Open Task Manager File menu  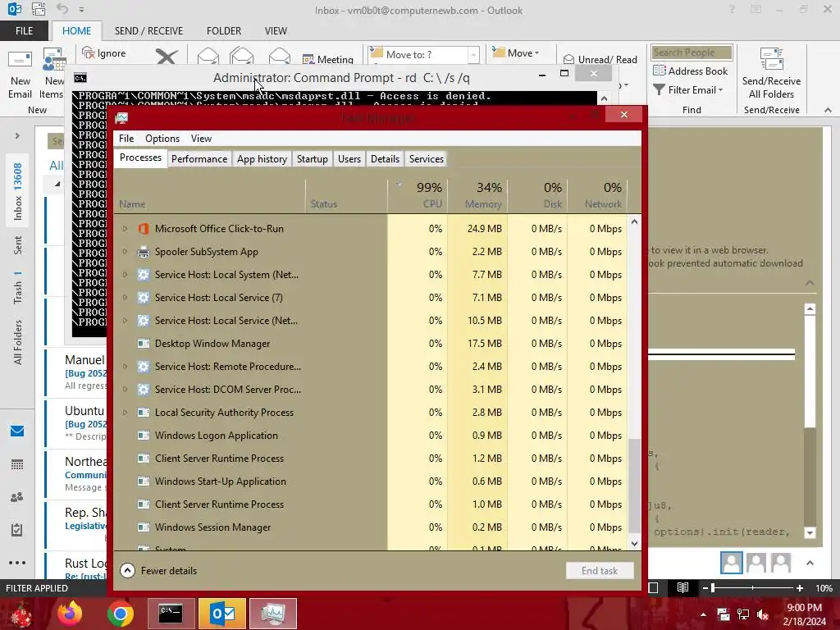(x=126, y=138)
